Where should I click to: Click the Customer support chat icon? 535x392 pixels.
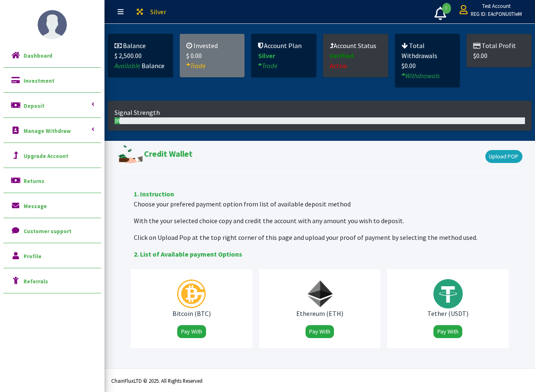[x=16, y=231]
